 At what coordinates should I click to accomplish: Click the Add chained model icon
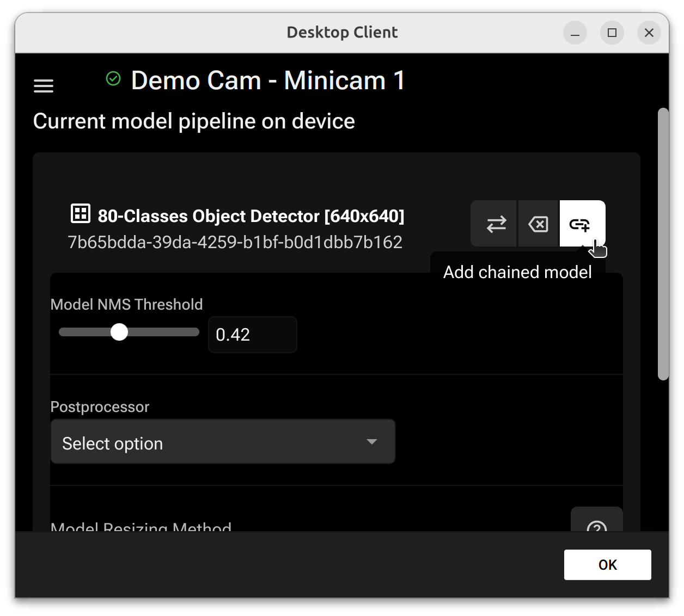pos(580,224)
